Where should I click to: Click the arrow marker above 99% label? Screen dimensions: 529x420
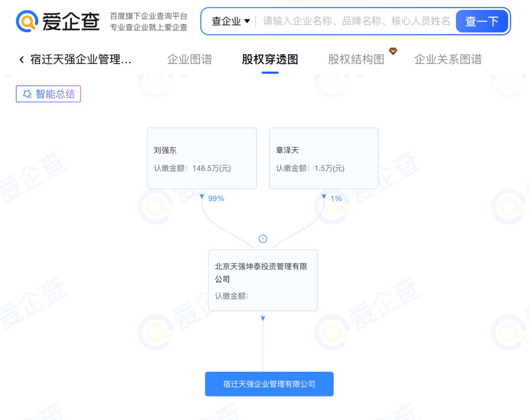click(x=202, y=196)
